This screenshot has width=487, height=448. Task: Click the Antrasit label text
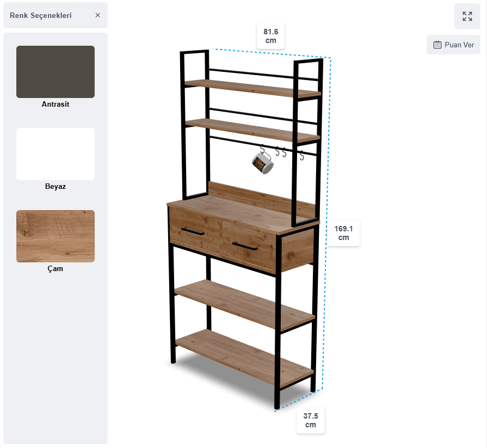click(x=56, y=104)
